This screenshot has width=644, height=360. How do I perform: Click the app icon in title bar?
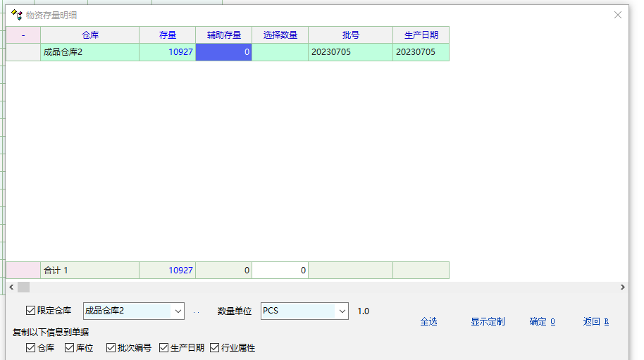tap(16, 14)
